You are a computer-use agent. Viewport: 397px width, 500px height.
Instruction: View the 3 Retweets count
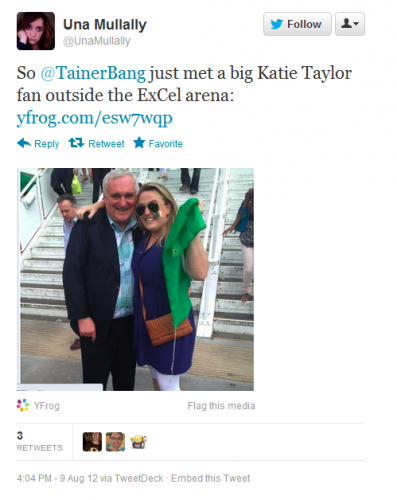[x=40, y=441]
